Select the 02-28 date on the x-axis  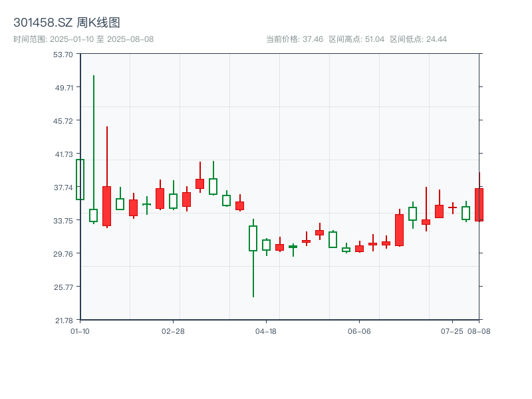point(173,331)
